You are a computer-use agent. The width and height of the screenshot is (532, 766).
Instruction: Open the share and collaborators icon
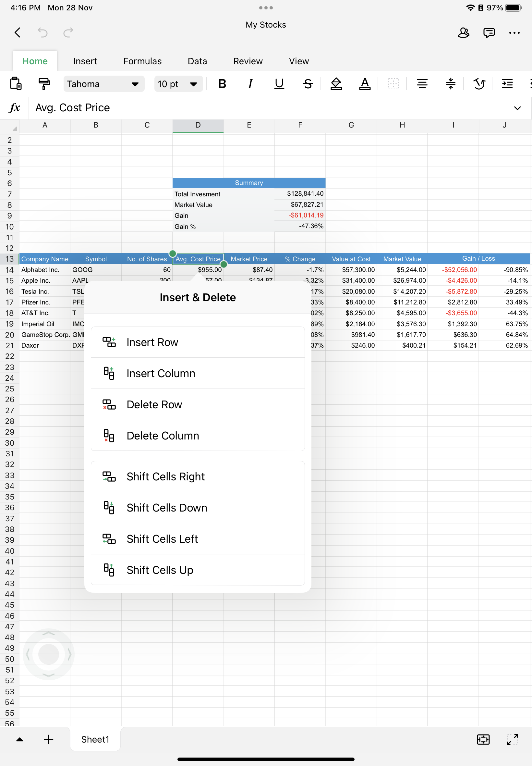pos(463,32)
